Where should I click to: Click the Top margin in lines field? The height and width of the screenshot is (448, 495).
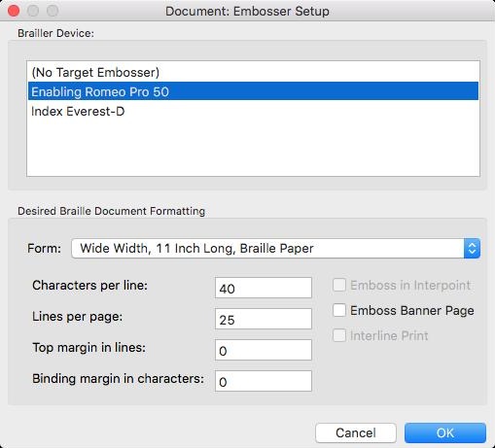click(264, 350)
